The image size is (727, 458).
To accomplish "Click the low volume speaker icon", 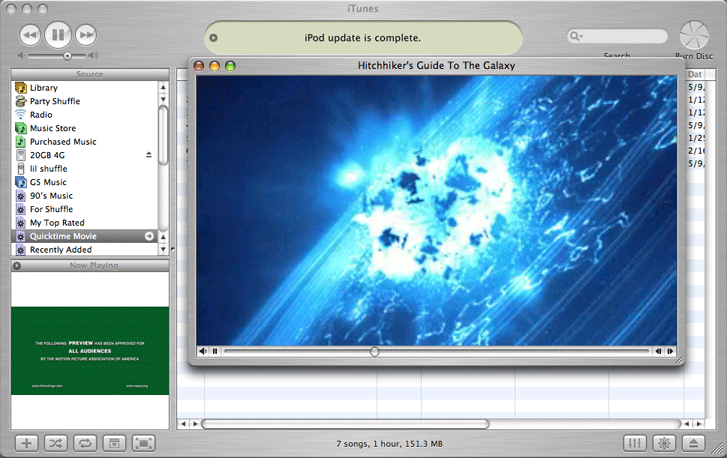I will [x=21, y=56].
